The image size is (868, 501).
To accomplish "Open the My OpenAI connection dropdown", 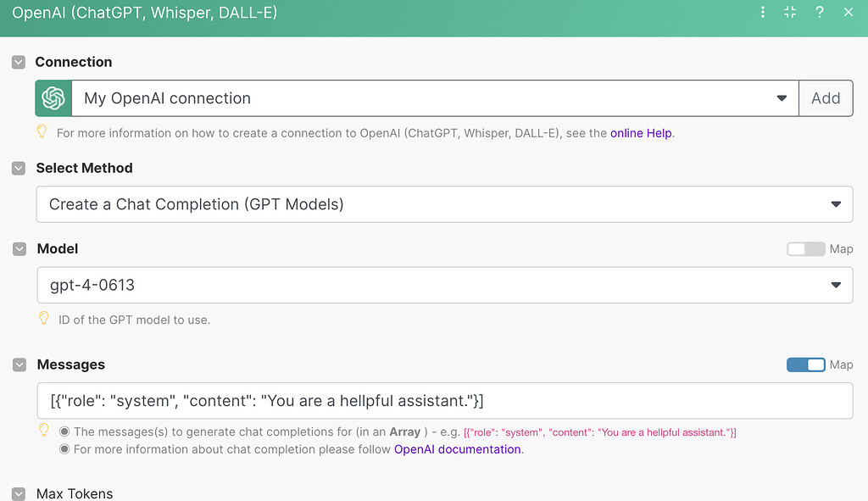I will (x=781, y=98).
